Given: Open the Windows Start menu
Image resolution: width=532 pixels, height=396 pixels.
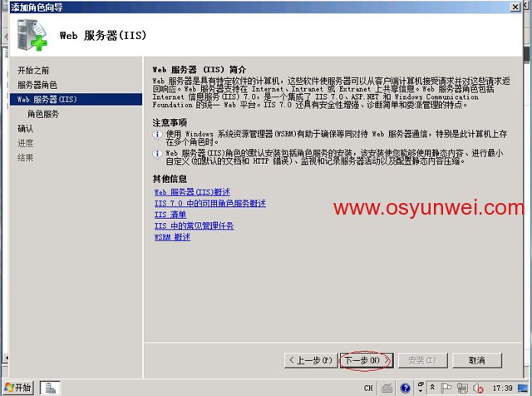Looking at the screenshot, I should click(18, 388).
